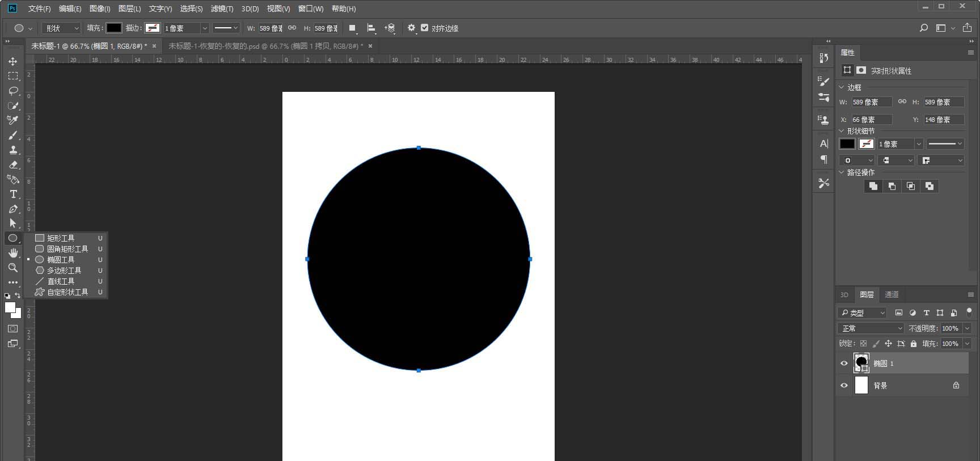This screenshot has width=980, height=461.
Task: Click the Share document icon
Action: coord(968,28)
